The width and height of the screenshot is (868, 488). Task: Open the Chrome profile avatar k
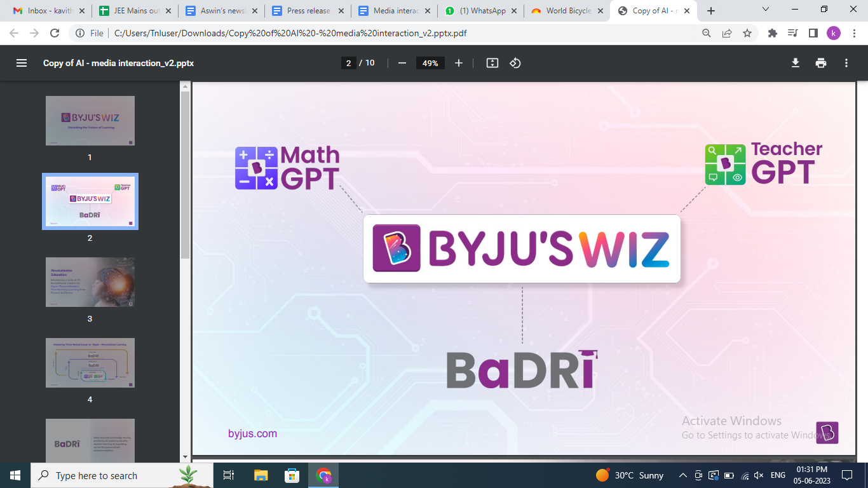click(x=833, y=33)
